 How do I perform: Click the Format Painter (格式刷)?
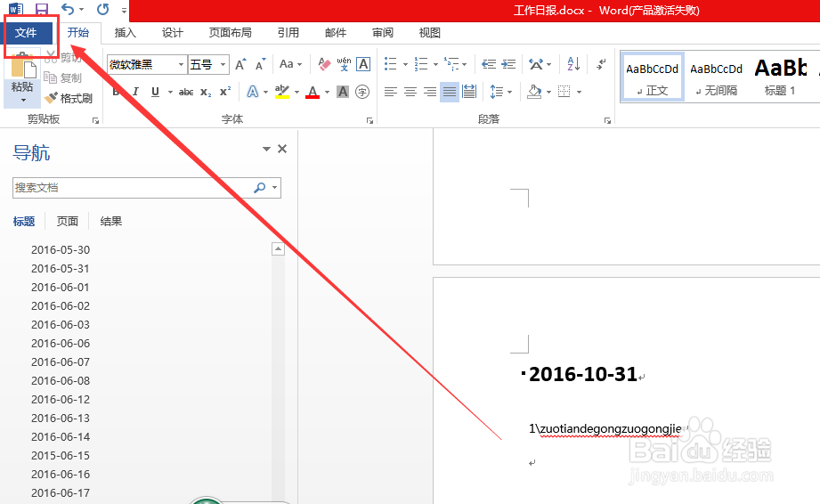(x=69, y=98)
